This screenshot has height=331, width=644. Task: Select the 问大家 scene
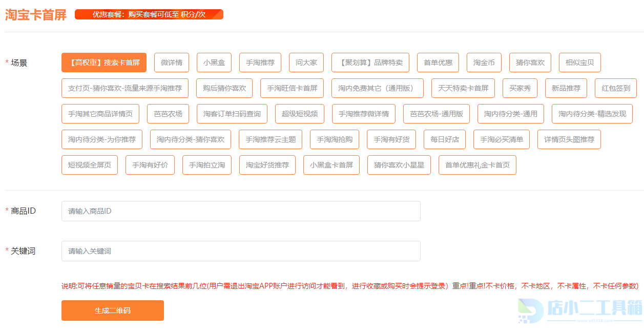[306, 63]
